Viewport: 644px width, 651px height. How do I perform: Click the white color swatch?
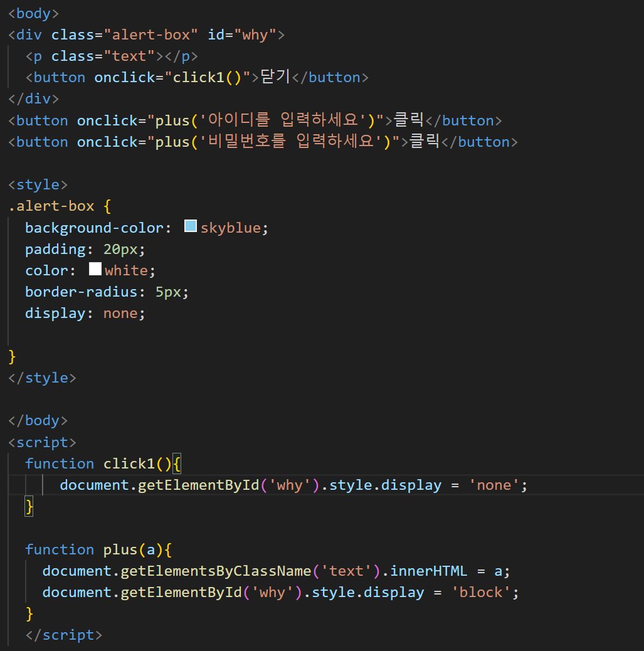click(95, 269)
